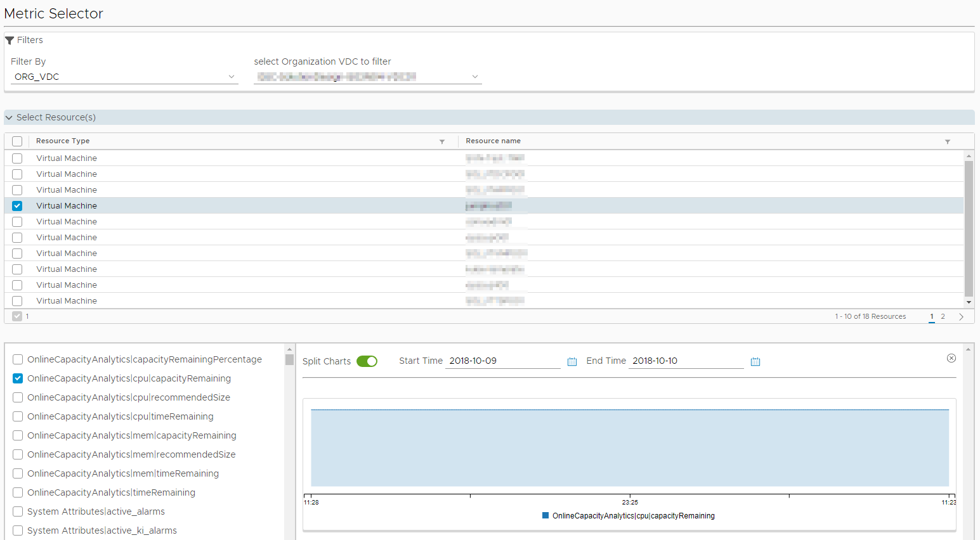The width and height of the screenshot is (980, 540).
Task: Click the OnlineCapacityAnalytics|cpu|capacityRemaining legend label
Action: [x=634, y=516]
